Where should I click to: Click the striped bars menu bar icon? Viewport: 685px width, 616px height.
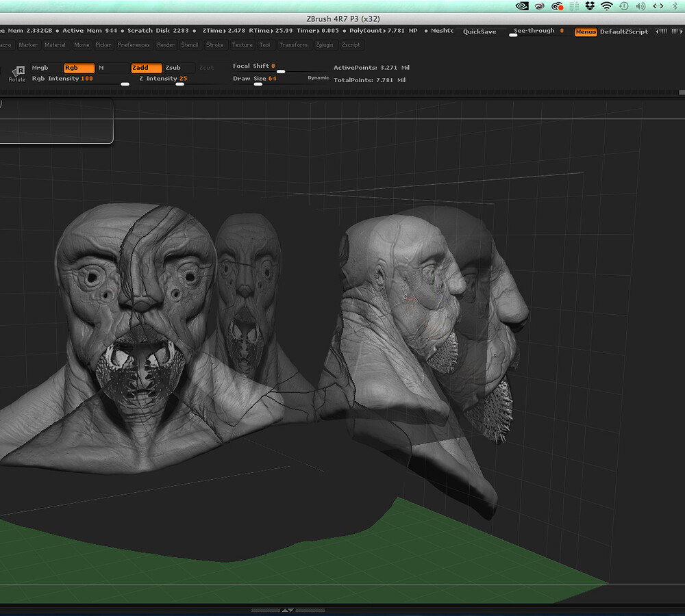point(574,6)
